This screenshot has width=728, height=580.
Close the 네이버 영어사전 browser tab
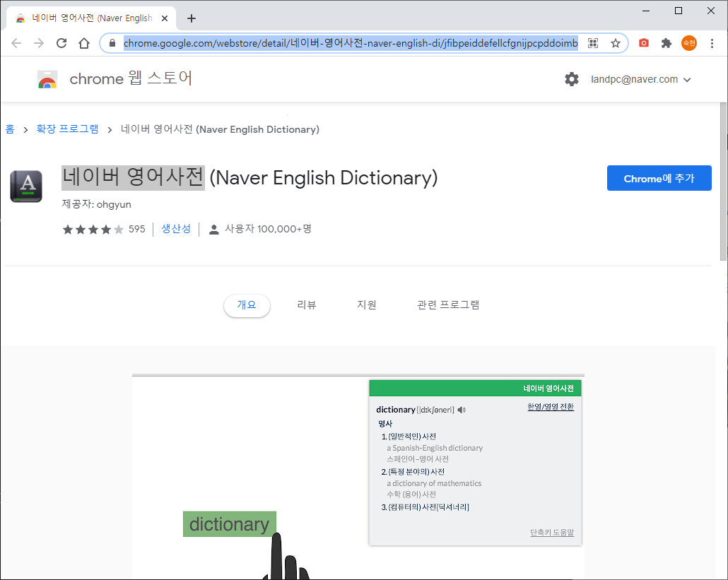pyautogui.click(x=165, y=18)
